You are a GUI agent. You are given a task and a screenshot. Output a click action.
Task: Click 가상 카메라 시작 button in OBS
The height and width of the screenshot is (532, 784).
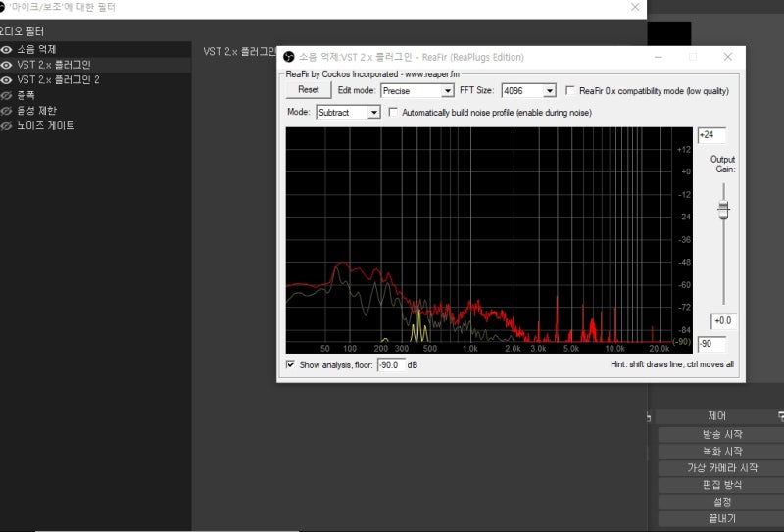[721, 468]
